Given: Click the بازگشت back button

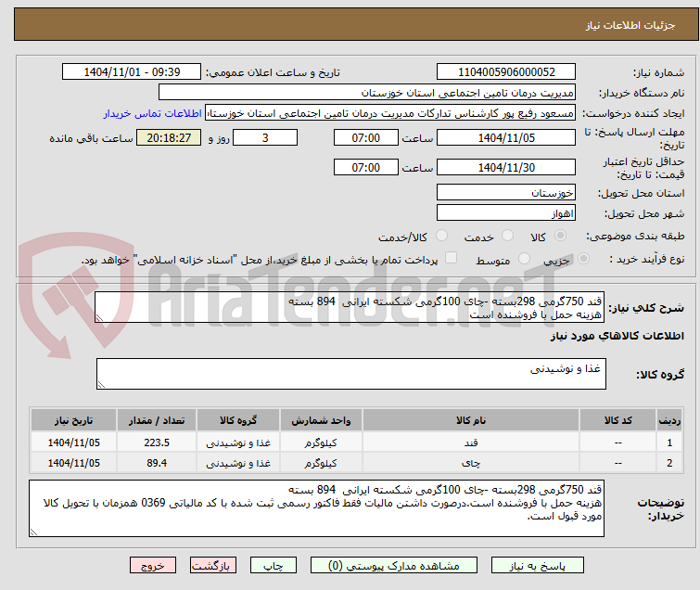Looking at the screenshot, I should (213, 566).
